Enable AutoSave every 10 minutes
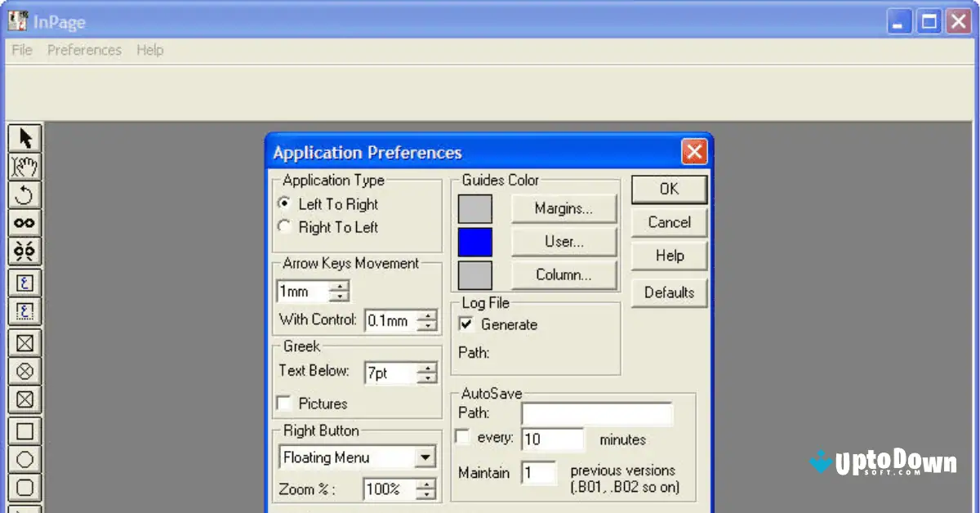The image size is (980, 513). (x=461, y=437)
